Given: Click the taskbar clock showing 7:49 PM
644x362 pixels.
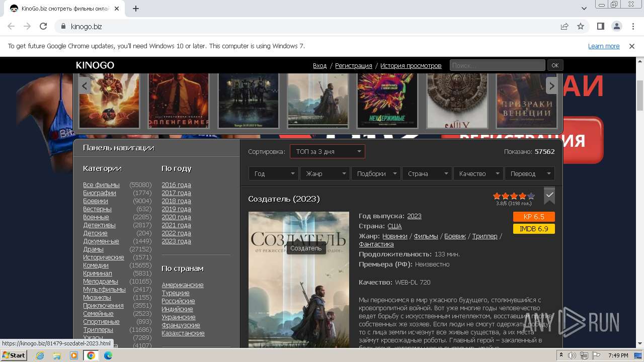Looking at the screenshot, I should point(618,355).
